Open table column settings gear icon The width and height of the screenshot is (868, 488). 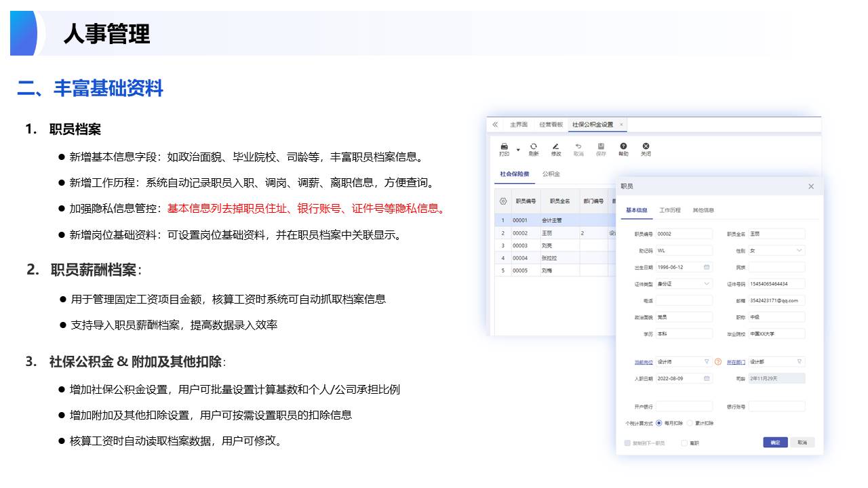[503, 201]
